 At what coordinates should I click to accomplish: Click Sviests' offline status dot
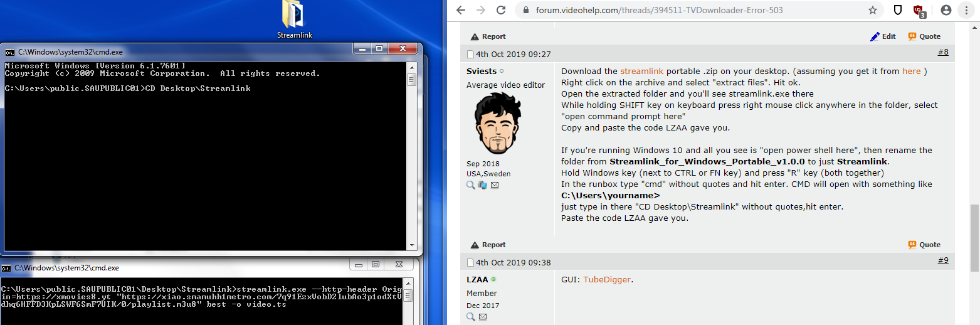[x=502, y=72]
